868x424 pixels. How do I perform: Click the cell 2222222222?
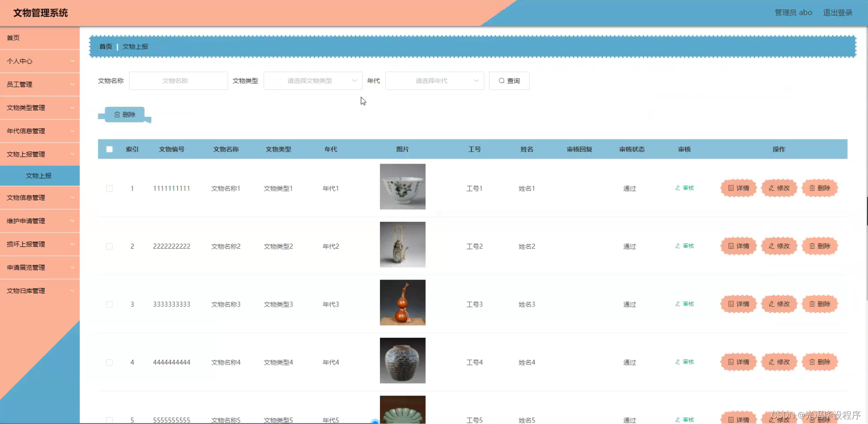coord(171,246)
